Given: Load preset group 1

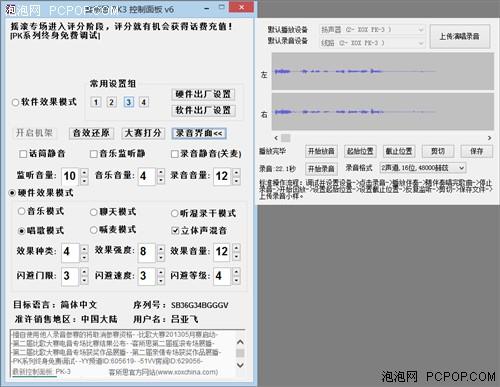Looking at the screenshot, I should coord(96,102).
